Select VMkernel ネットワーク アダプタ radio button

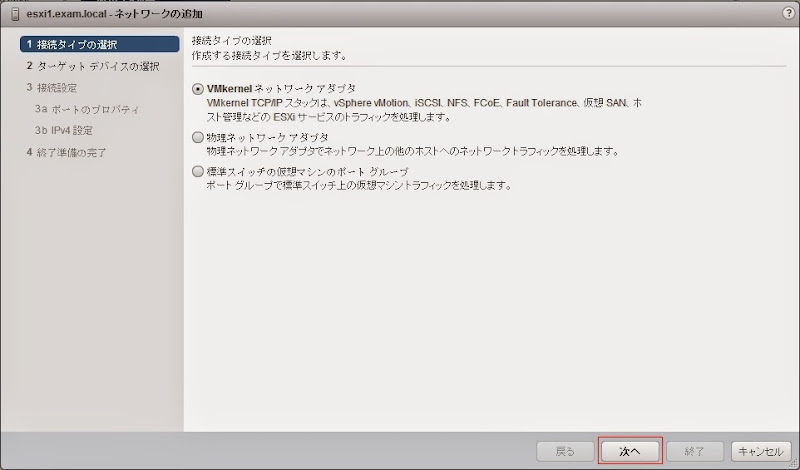(198, 89)
